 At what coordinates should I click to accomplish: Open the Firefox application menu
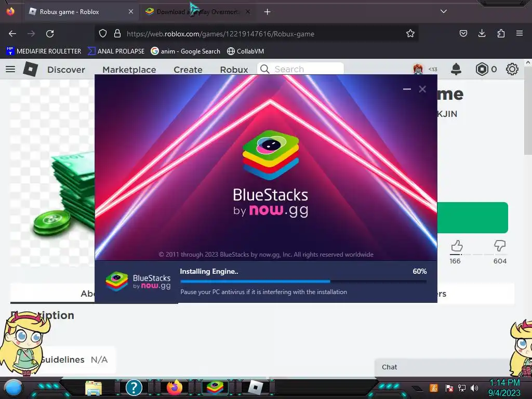519,33
